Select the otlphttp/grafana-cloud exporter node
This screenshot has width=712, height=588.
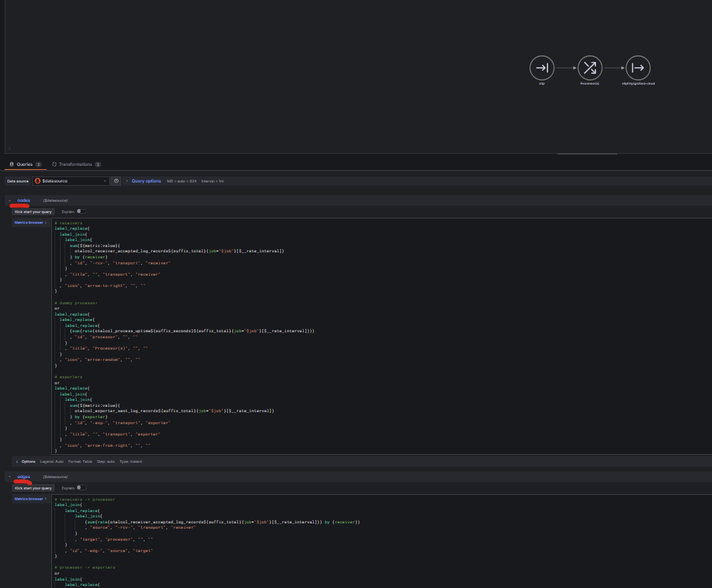(x=637, y=67)
